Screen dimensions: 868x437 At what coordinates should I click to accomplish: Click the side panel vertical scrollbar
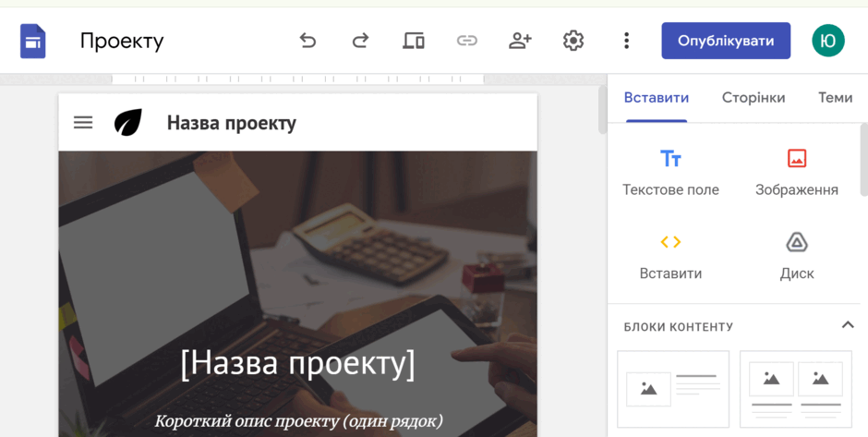[863, 160]
